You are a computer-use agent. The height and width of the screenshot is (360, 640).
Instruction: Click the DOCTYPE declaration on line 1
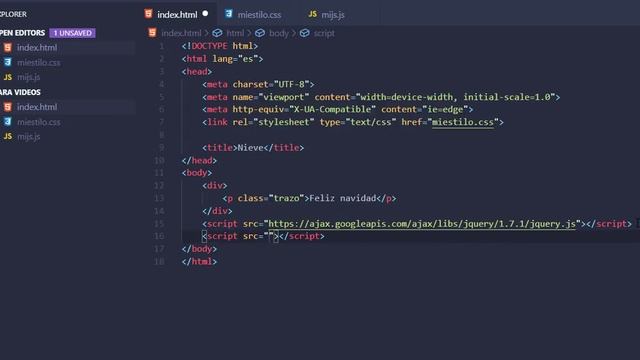(x=220, y=46)
